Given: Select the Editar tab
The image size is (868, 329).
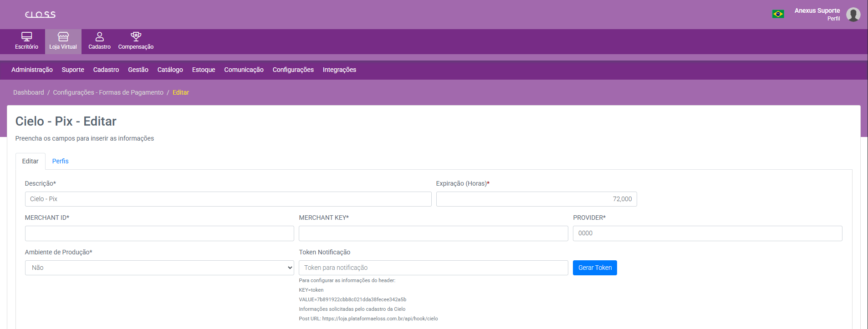Looking at the screenshot, I should click(31, 161).
